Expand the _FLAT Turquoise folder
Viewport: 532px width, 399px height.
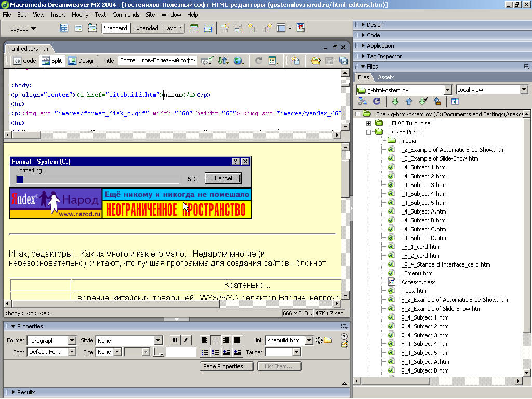pyautogui.click(x=368, y=123)
